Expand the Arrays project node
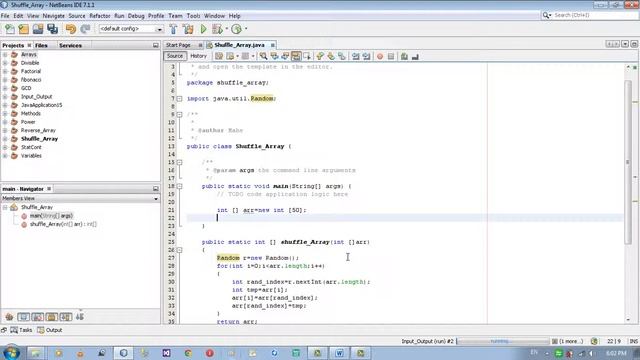640x360 pixels. [5, 54]
